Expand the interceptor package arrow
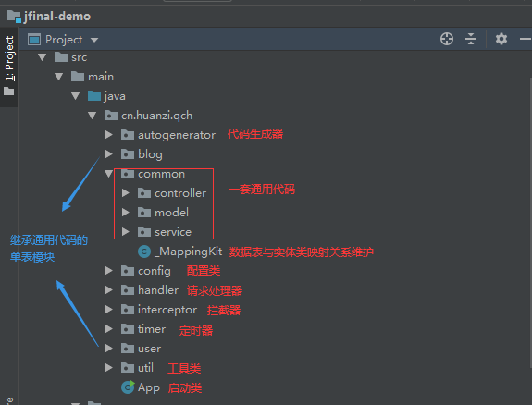 click(108, 310)
